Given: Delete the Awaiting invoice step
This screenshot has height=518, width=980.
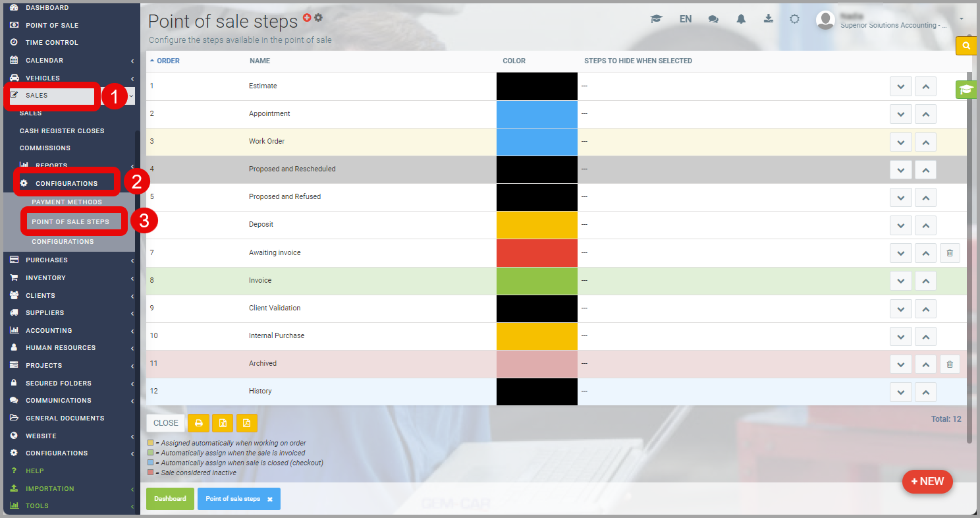Looking at the screenshot, I should 950,253.
